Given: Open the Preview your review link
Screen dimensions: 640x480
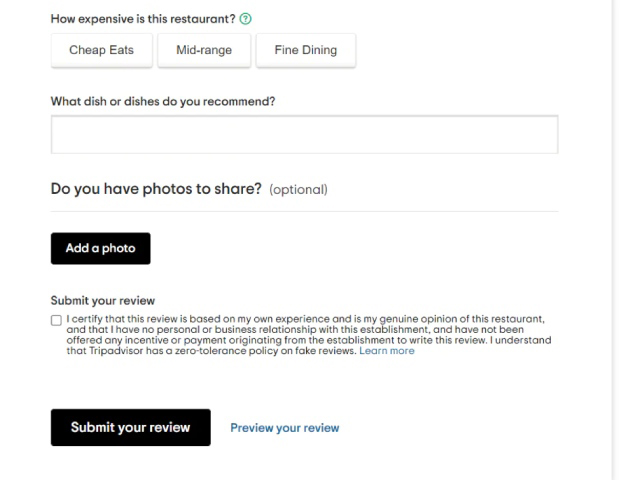Looking at the screenshot, I should (x=284, y=428).
